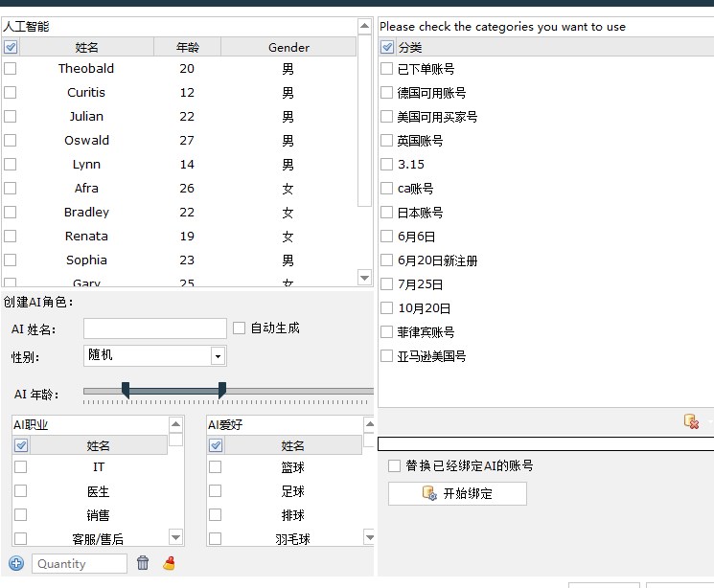
Task: Tick the checkbox for Julian row
Action: tap(10, 116)
